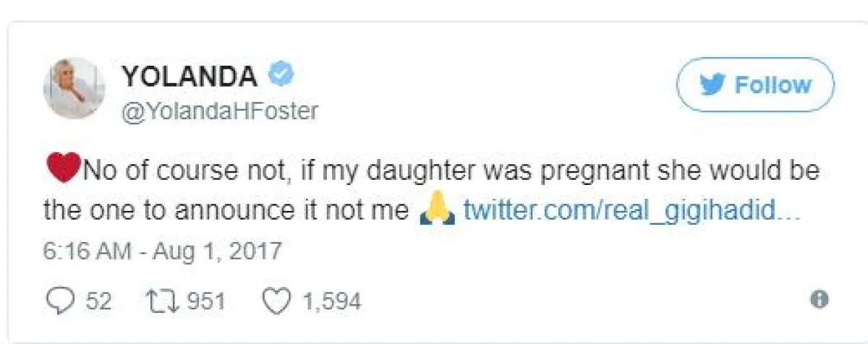
Task: Open the tweet info circle icon
Action: (x=820, y=299)
